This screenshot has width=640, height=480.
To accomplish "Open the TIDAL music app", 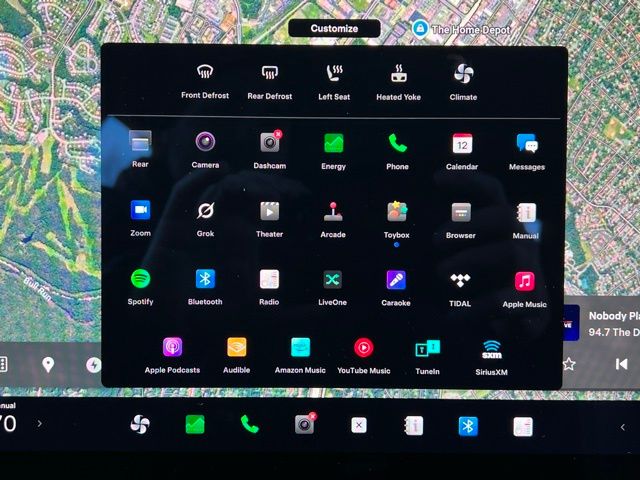I will point(460,280).
